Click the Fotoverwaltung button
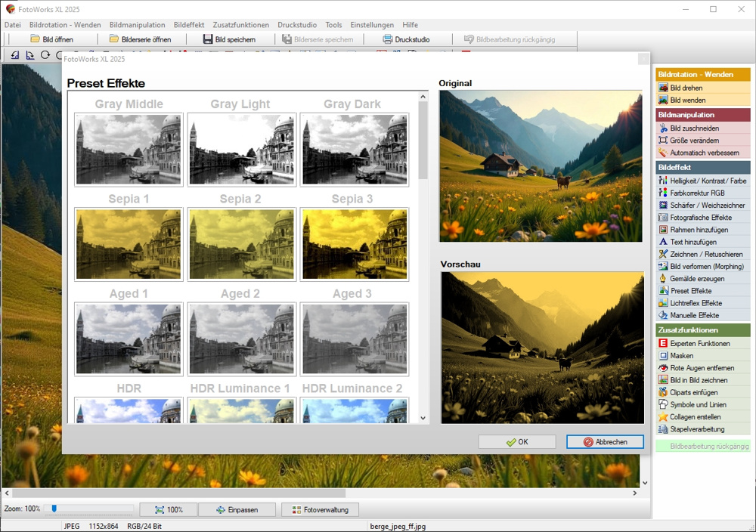The image size is (756, 532). point(320,510)
